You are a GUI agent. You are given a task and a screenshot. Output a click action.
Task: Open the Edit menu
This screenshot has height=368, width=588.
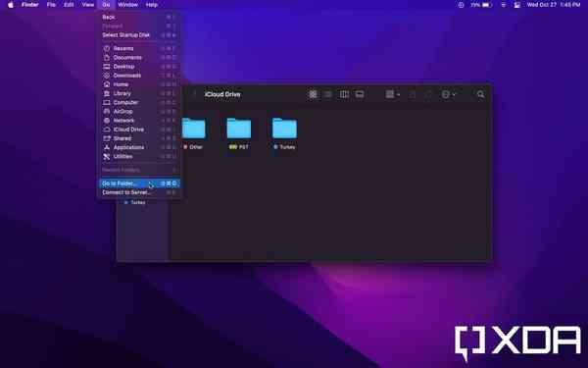coord(69,5)
